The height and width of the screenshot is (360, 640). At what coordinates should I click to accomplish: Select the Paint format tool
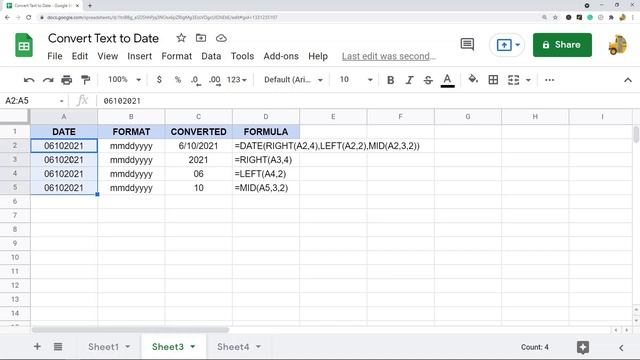[85, 80]
